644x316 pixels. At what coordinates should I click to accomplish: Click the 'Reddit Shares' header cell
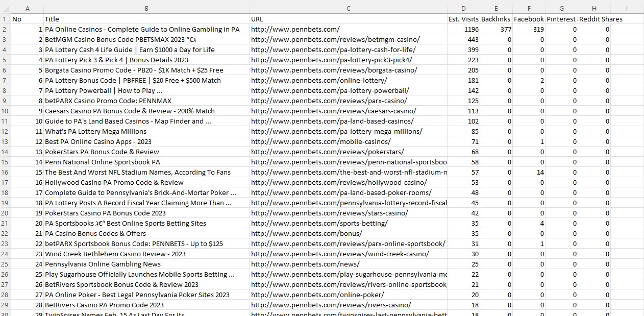click(x=594, y=19)
